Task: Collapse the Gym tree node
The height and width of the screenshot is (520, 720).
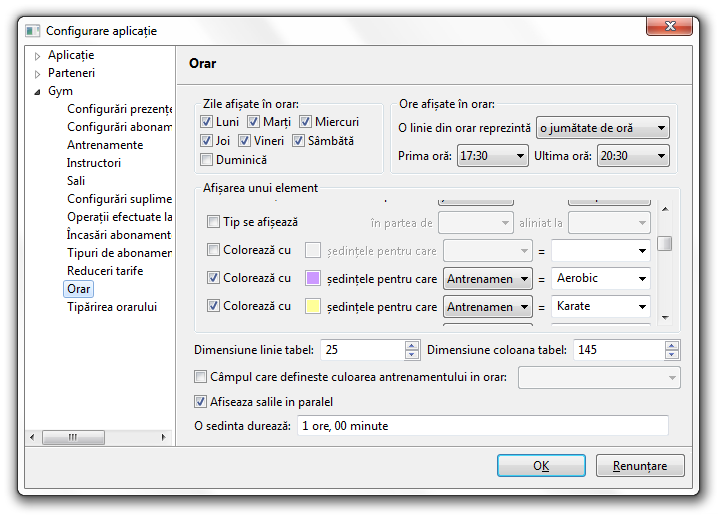Action: [x=38, y=92]
